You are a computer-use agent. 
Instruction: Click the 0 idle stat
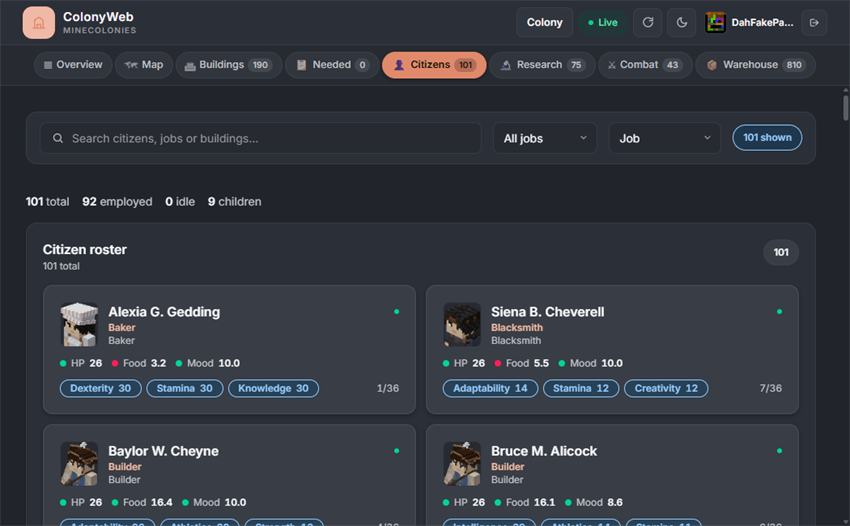coord(180,202)
